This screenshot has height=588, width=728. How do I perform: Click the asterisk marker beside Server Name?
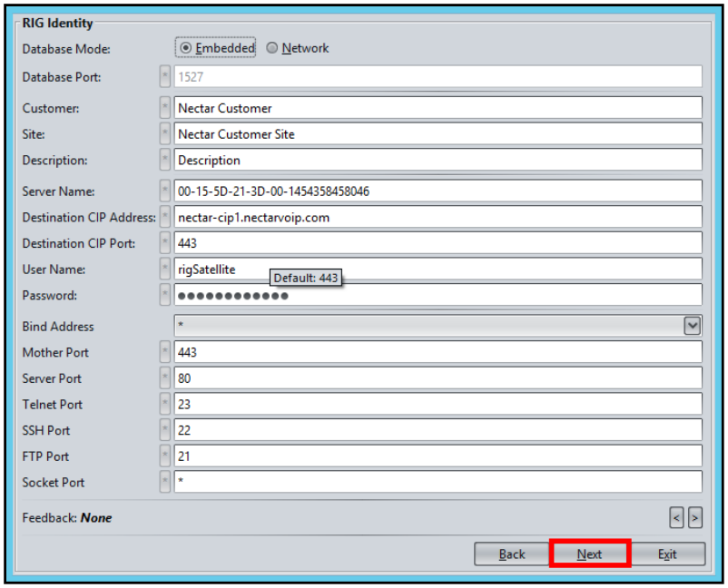[x=165, y=191]
